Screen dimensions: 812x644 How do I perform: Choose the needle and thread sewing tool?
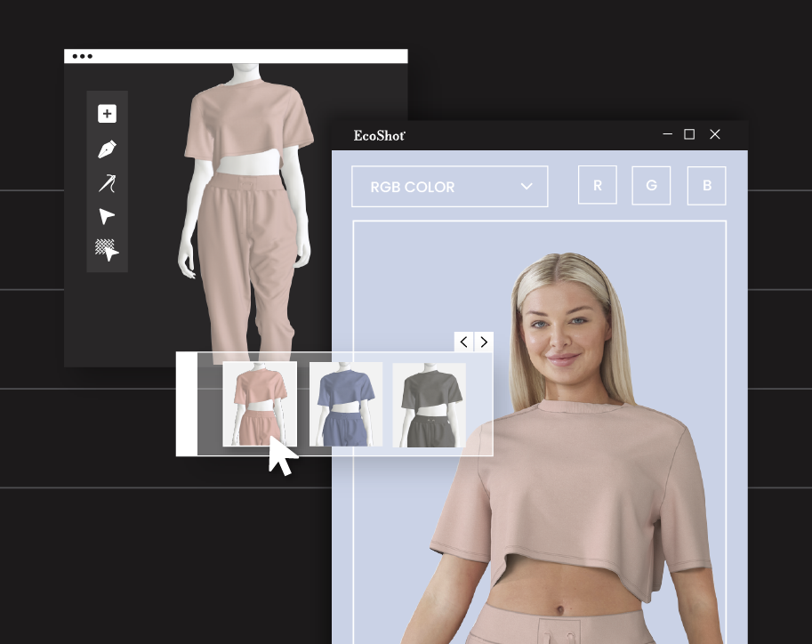(107, 183)
